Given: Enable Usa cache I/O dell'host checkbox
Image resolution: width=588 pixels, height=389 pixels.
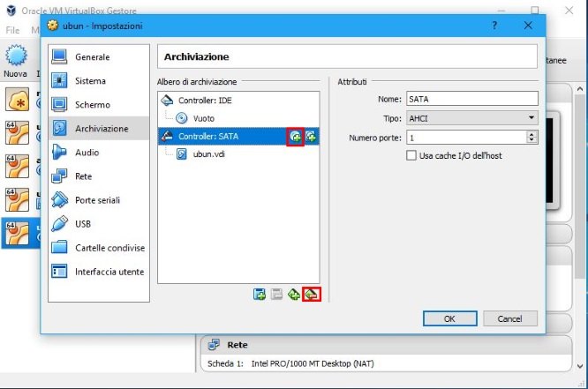Looking at the screenshot, I should pyautogui.click(x=411, y=155).
